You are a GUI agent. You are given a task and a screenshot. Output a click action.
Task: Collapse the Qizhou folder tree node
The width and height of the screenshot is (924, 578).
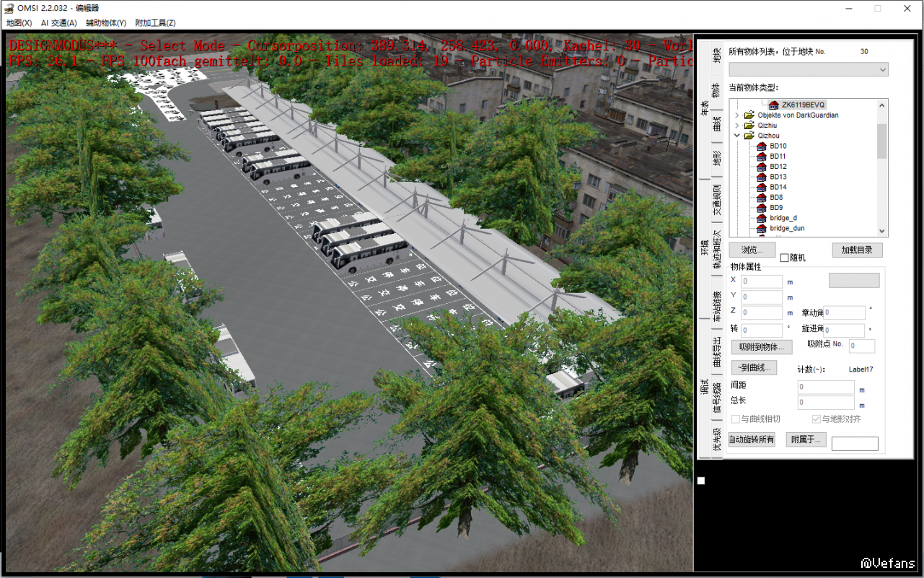[737, 136]
